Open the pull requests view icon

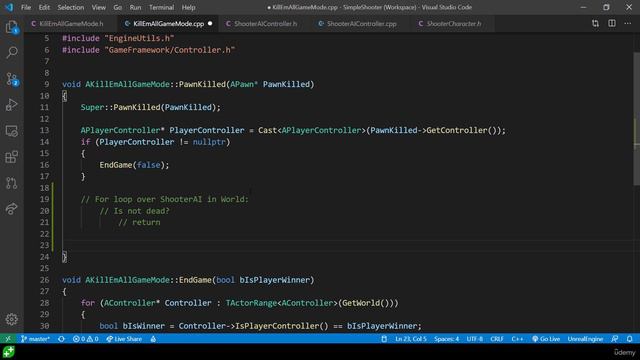pyautogui.click(x=11, y=183)
